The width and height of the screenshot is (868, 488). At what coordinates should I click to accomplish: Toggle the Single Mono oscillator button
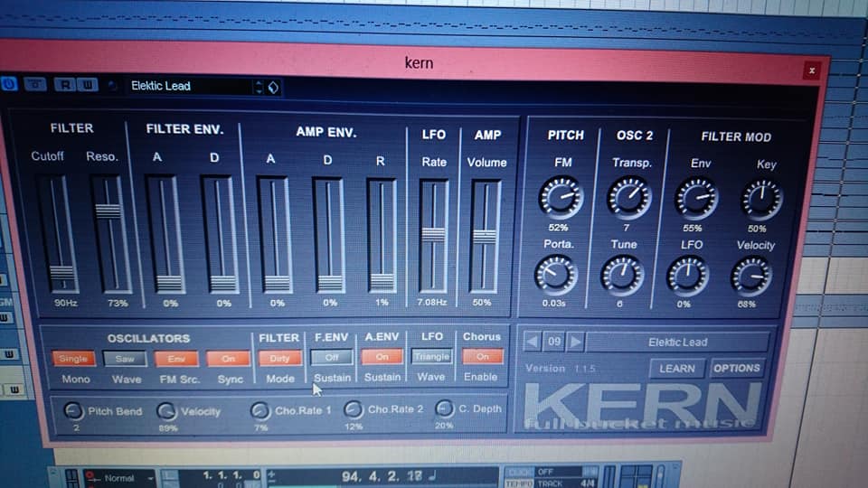tap(73, 359)
